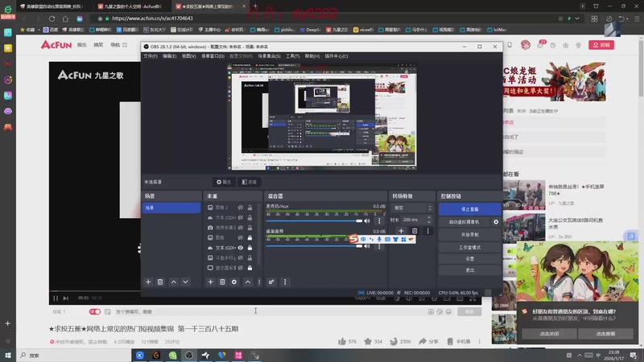Delete selected source with Sources trash icon
Image resolution: width=644 pixels, height=362 pixels.
coord(222,282)
